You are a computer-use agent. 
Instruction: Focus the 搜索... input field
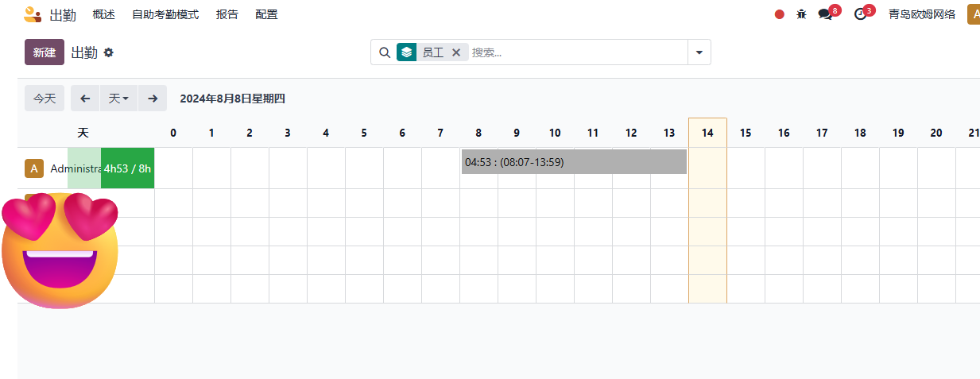coord(576,52)
